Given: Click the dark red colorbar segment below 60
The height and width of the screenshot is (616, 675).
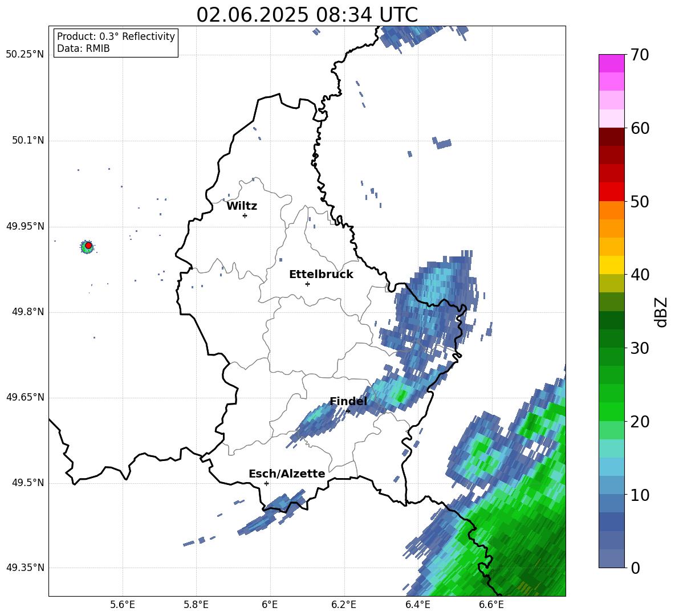Looking at the screenshot, I should tap(611, 137).
